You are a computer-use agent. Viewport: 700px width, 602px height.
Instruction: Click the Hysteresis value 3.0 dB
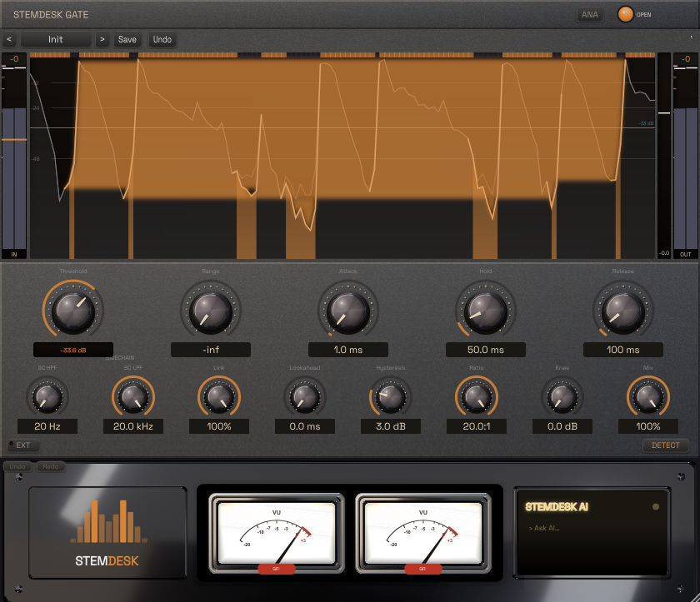(x=391, y=426)
